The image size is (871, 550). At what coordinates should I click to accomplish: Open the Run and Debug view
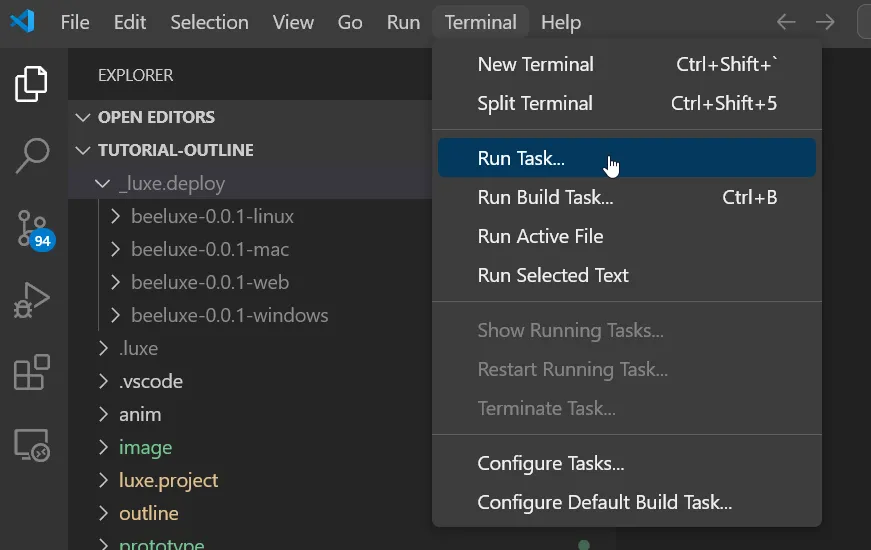32,300
